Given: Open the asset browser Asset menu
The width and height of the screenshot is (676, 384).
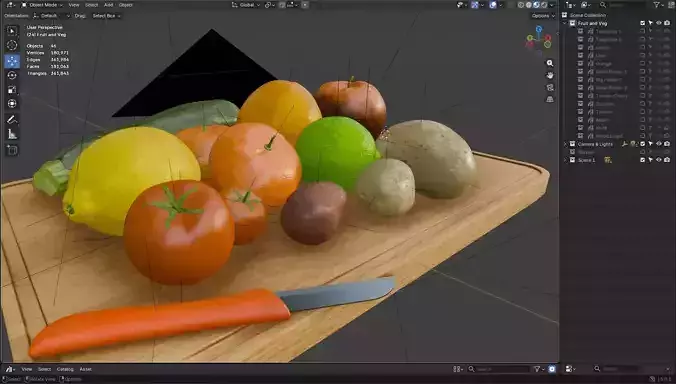Looking at the screenshot, I should pos(85,369).
